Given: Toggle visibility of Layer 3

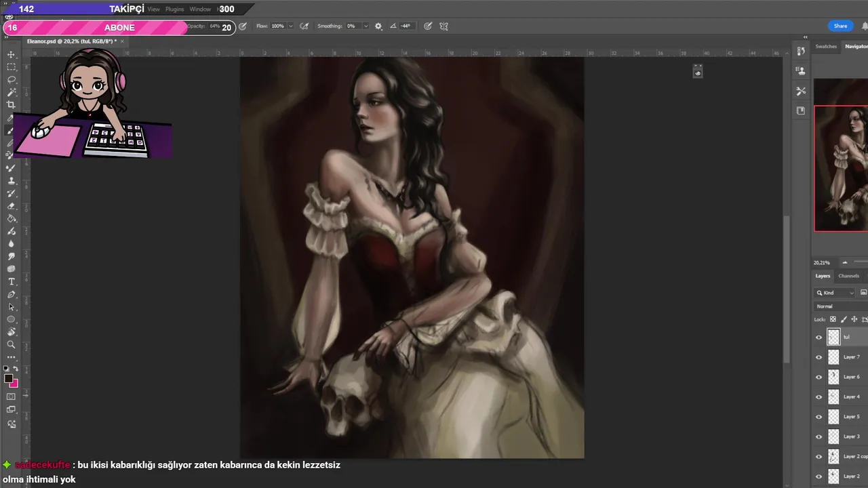Looking at the screenshot, I should point(818,436).
